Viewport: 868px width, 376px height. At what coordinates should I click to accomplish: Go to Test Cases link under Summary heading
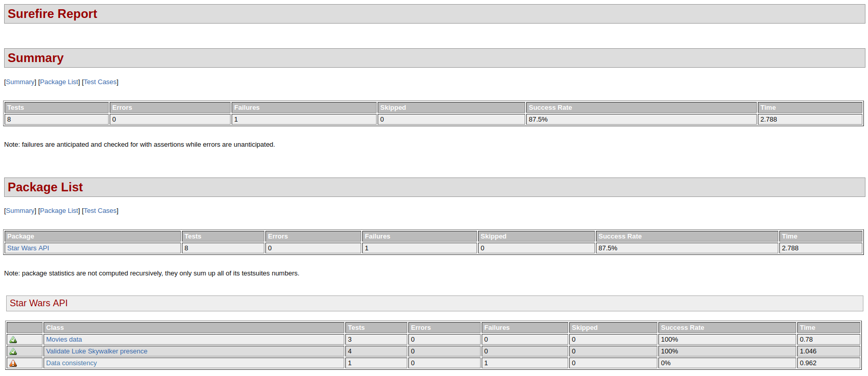100,82
